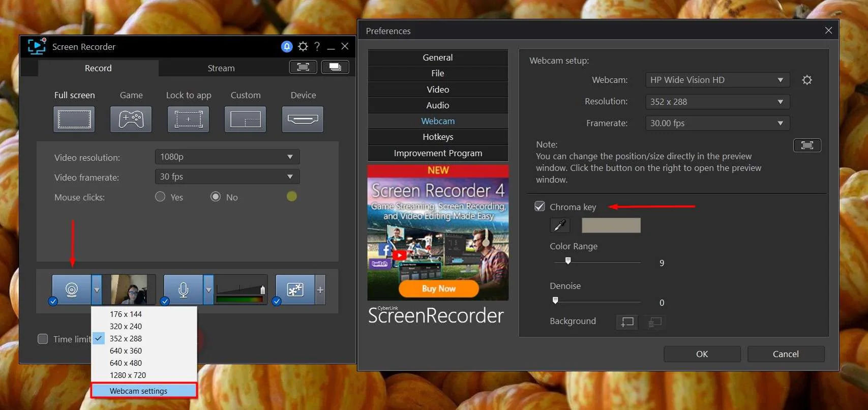Click the Buy Now button in ad
This screenshot has width=868, height=410.
[439, 288]
